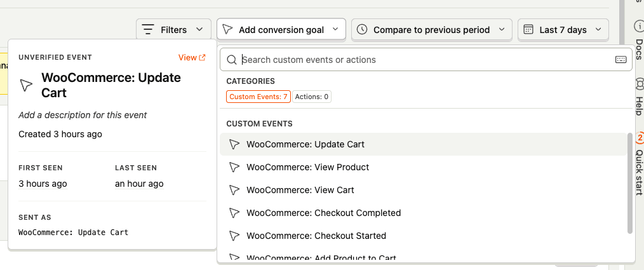This screenshot has width=644, height=270.
Task: Focus the Search custom events or actions field
Action: click(x=426, y=60)
